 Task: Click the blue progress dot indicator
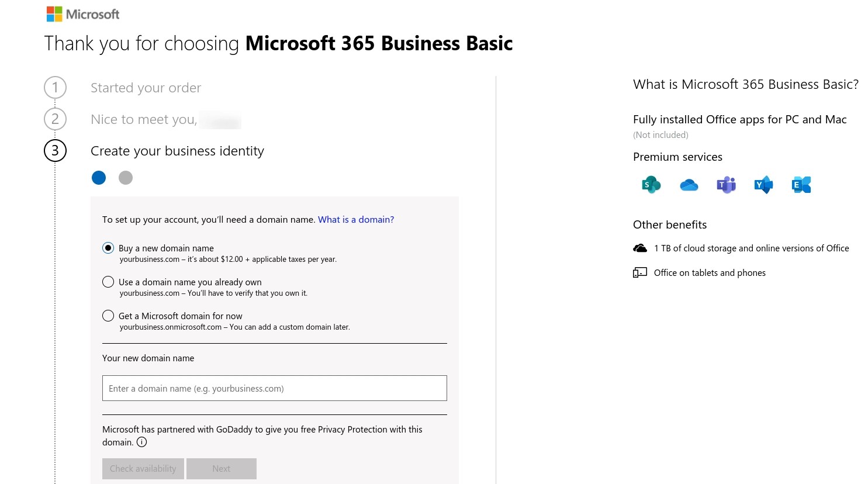coord(99,177)
